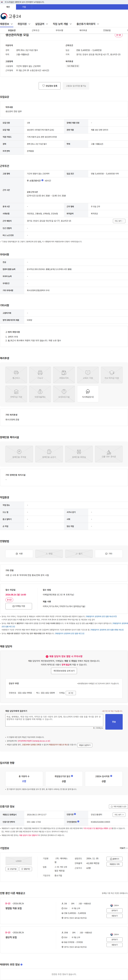The width and height of the screenshot is (128, 980).
Task: Click the info icon next to 구인인증번호
Action: (x=79, y=821)
